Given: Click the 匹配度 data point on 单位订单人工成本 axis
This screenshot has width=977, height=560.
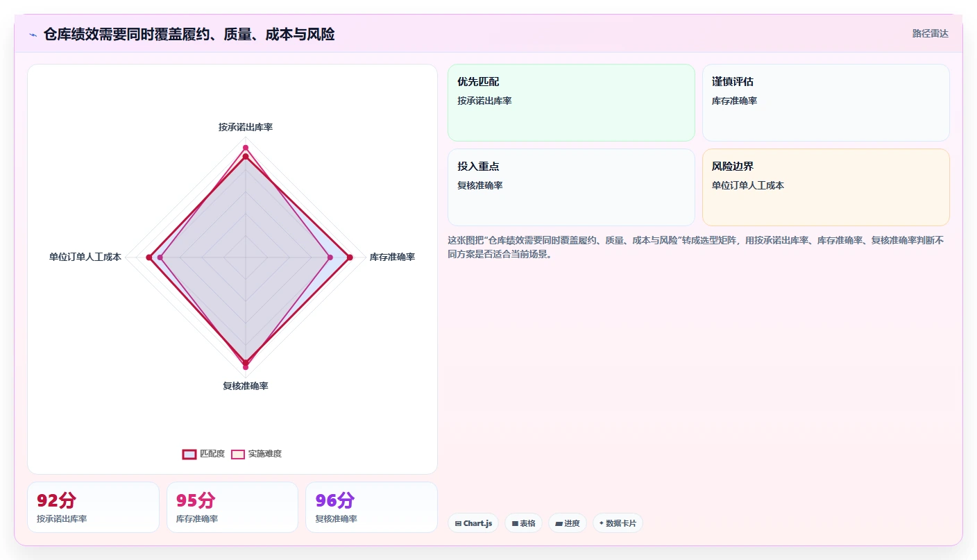Looking at the screenshot, I should tap(148, 257).
